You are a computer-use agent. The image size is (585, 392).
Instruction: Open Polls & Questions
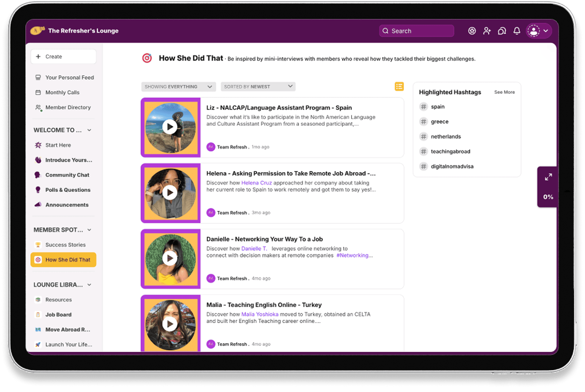(x=63, y=190)
